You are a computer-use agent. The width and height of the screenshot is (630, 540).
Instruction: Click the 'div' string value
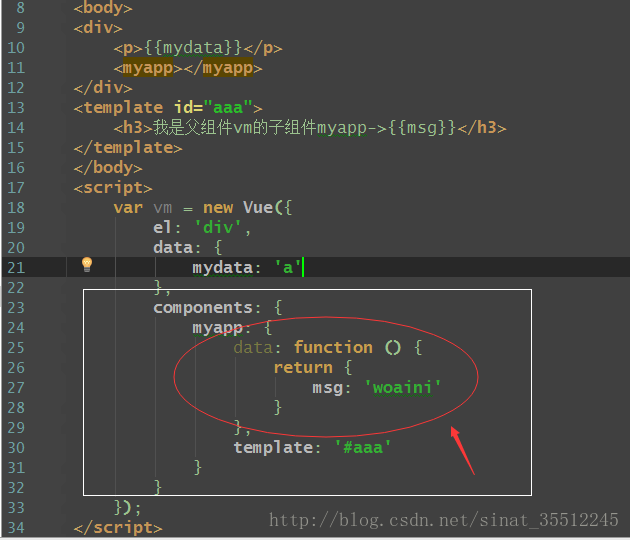218,228
